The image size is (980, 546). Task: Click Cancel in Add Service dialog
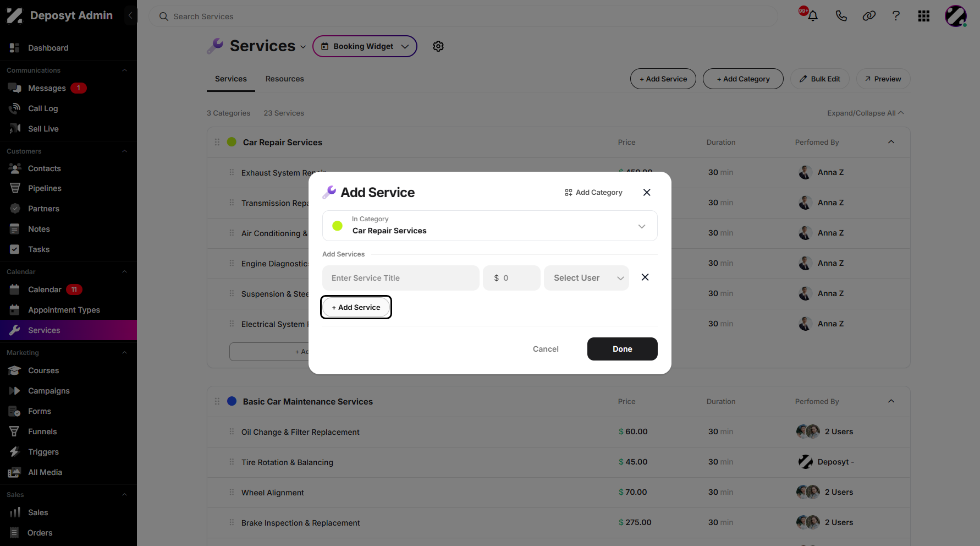click(546, 349)
